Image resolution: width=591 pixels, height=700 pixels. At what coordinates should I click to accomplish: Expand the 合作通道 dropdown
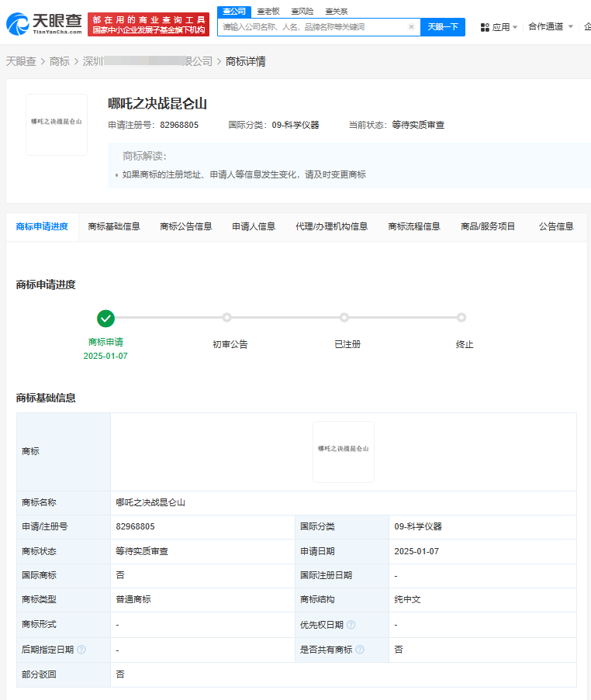551,26
